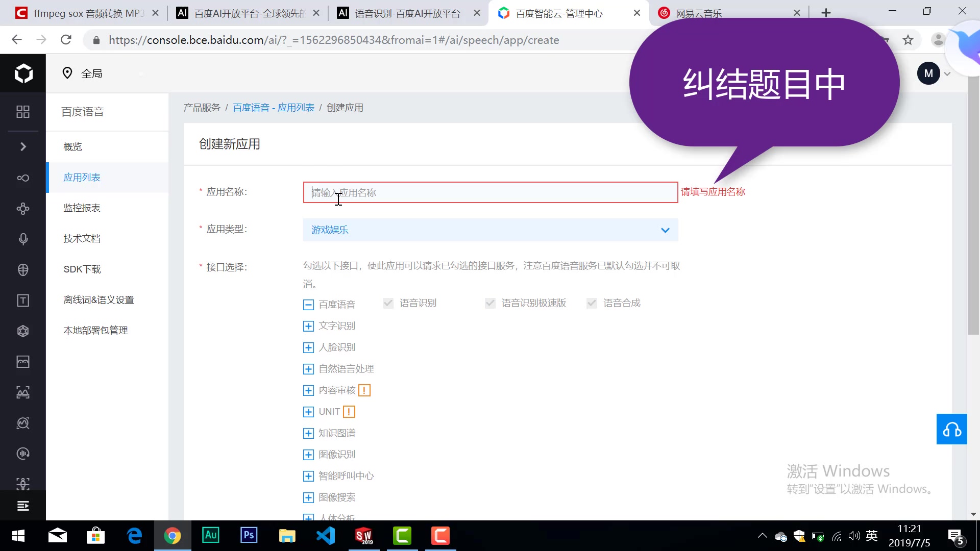Click the text recognition T icon in sidebar

tap(23, 300)
